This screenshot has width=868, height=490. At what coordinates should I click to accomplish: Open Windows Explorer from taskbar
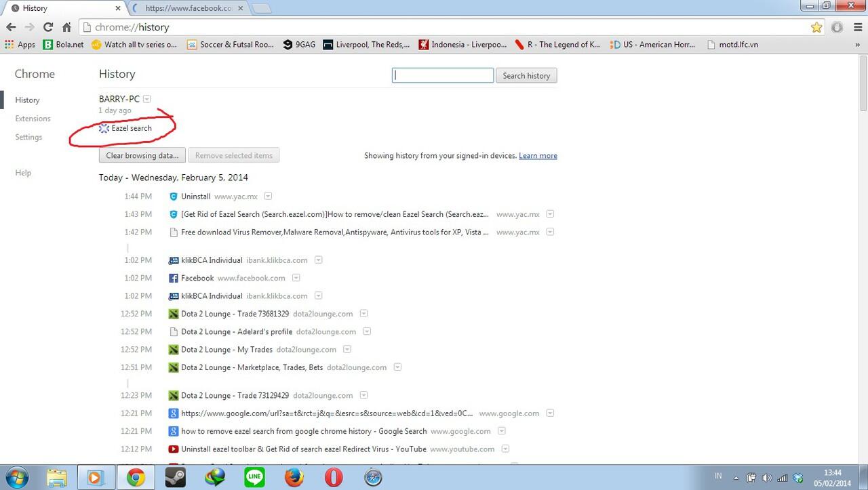pyautogui.click(x=56, y=478)
